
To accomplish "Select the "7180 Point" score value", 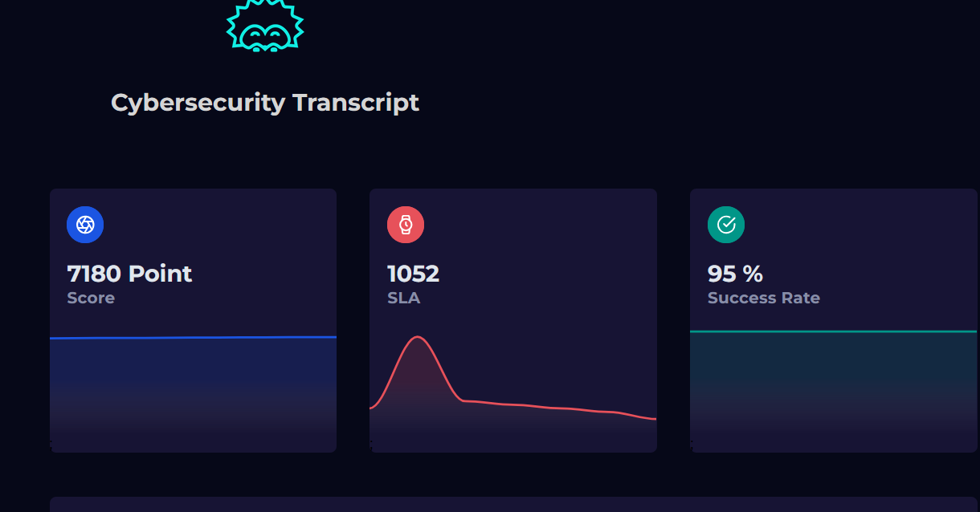I will (129, 274).
